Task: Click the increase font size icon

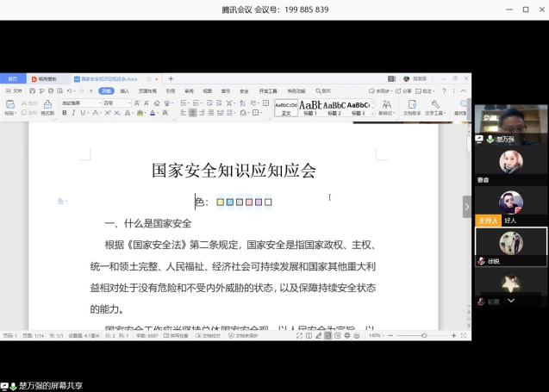Action: point(134,103)
